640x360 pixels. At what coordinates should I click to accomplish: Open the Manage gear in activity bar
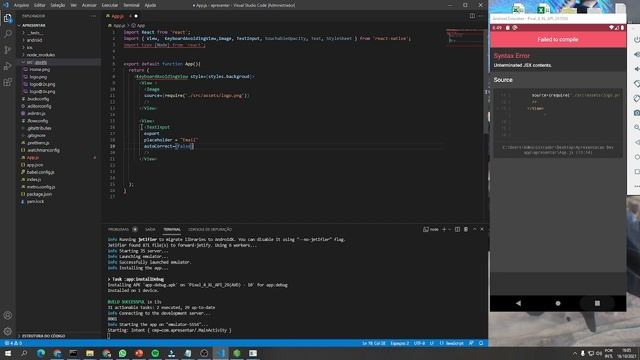tap(8, 331)
